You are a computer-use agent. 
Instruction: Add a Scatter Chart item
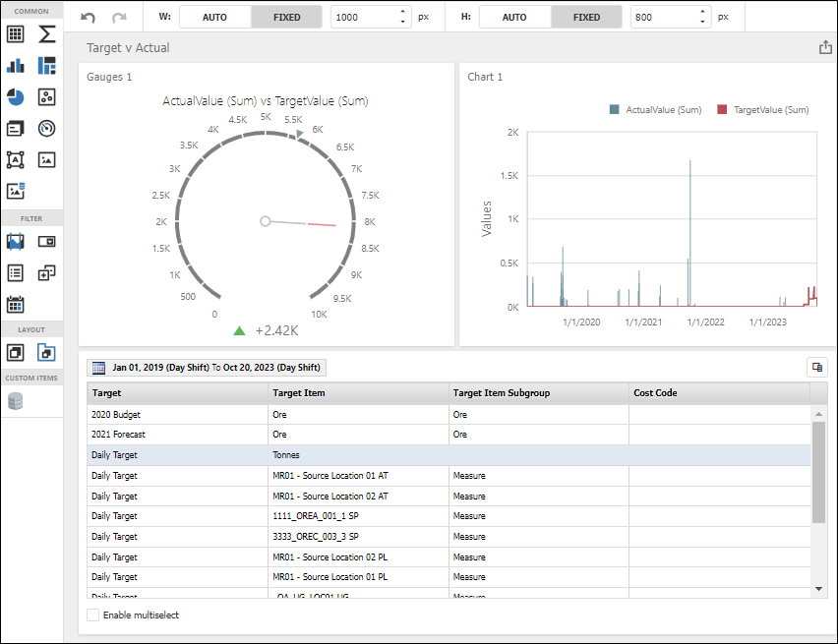coord(47,97)
